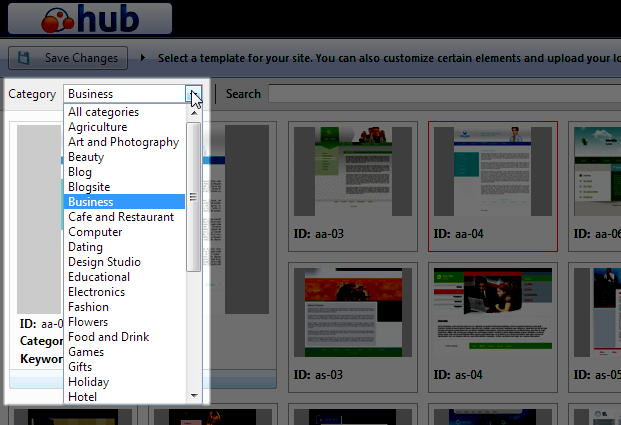Click the Save Changes button
Image resolution: width=621 pixels, height=425 pixels.
(69, 58)
